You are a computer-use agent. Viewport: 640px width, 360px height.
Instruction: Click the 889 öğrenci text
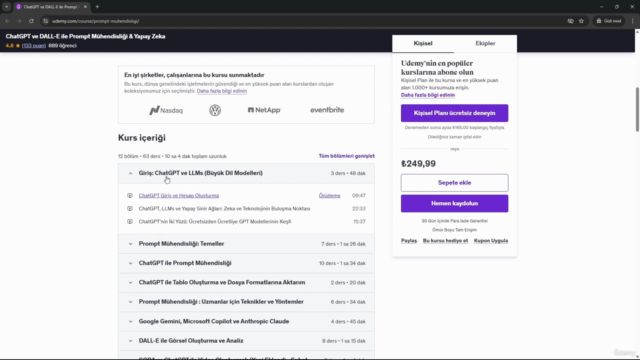62,46
